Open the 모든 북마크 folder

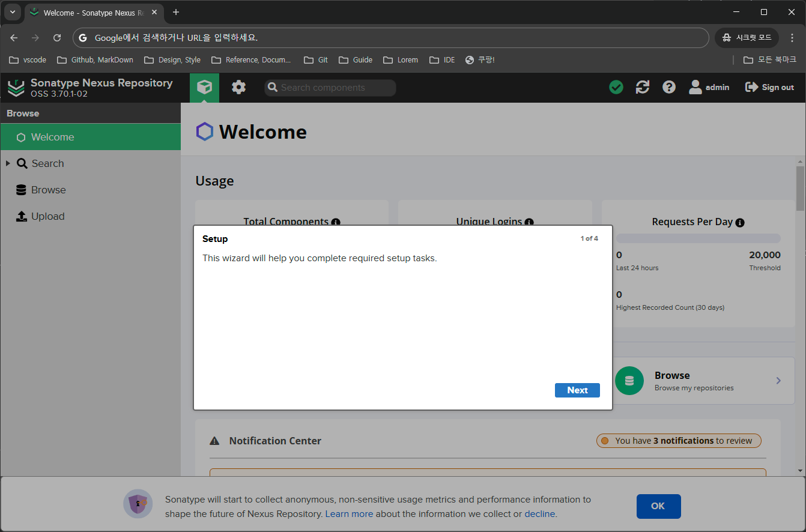770,60
